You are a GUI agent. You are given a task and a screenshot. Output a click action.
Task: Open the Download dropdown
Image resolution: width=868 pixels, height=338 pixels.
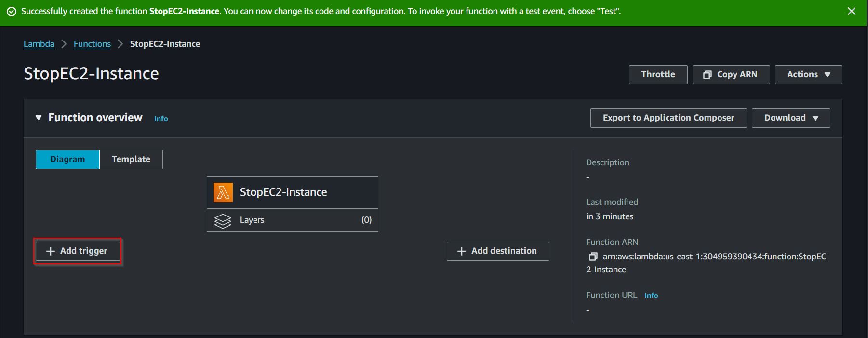coord(790,118)
